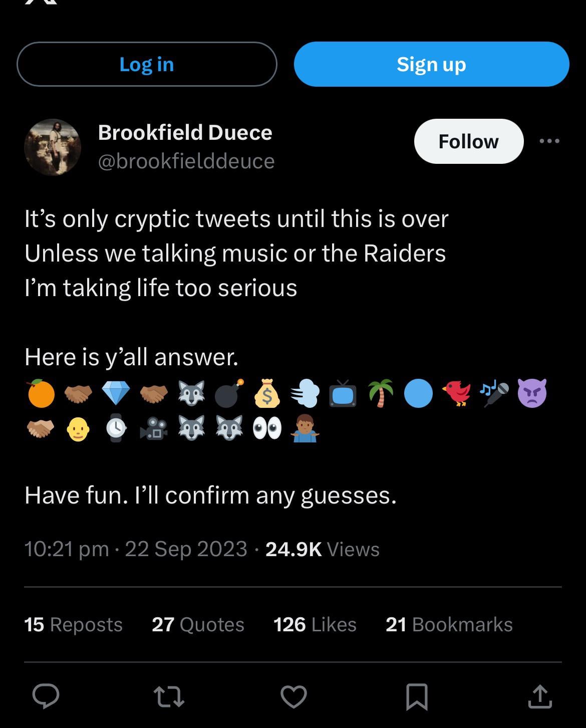This screenshot has width=586, height=728.
Task: Open the Brookfield Duece display name
Action: tap(185, 132)
